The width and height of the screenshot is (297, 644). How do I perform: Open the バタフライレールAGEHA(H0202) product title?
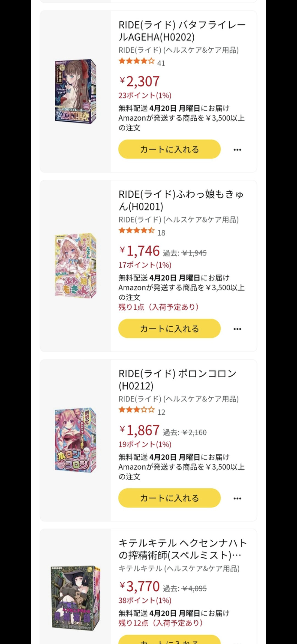coord(182,31)
